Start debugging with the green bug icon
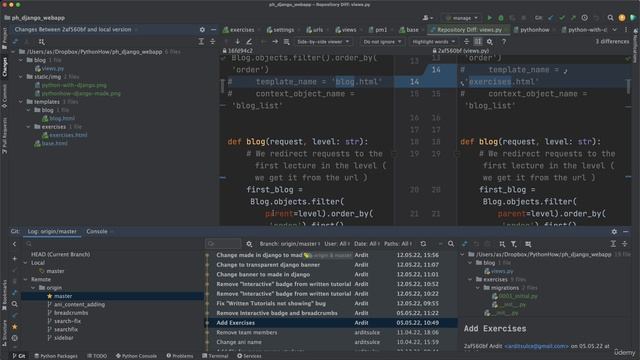The height and width of the screenshot is (360, 640). click(x=501, y=18)
